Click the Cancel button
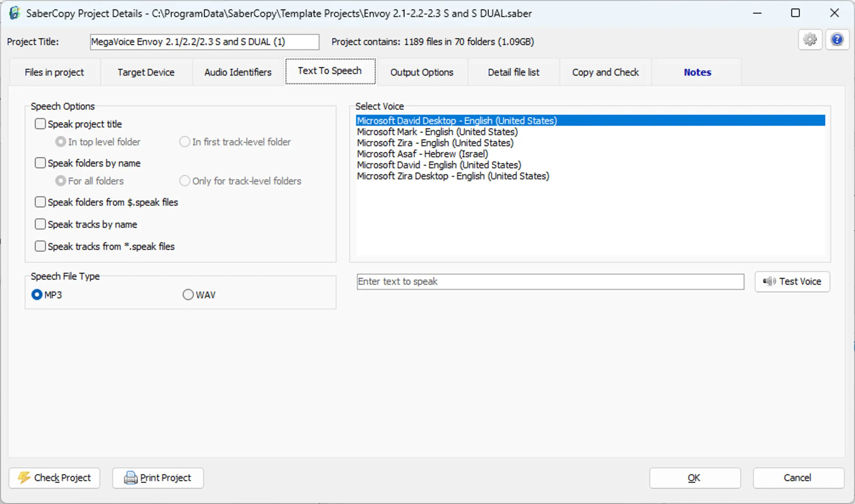This screenshot has width=855, height=504. click(x=798, y=478)
